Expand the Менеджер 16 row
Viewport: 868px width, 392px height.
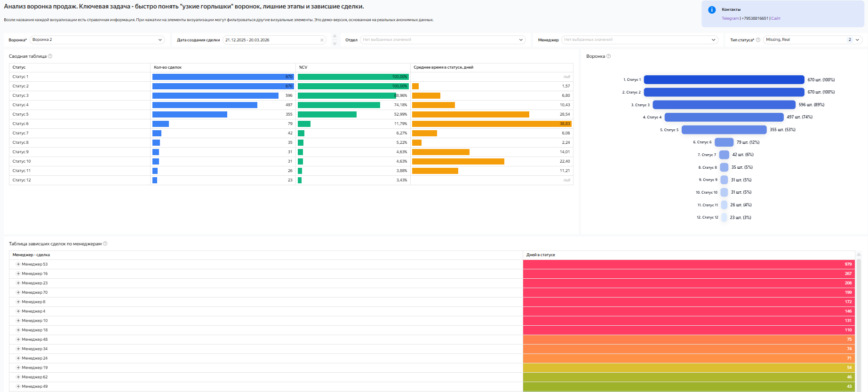point(18,274)
